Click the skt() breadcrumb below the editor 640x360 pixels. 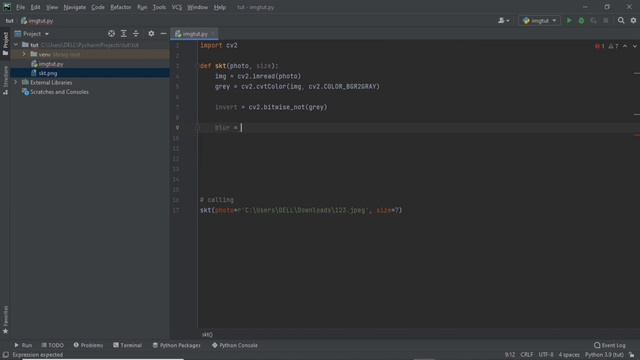point(207,335)
